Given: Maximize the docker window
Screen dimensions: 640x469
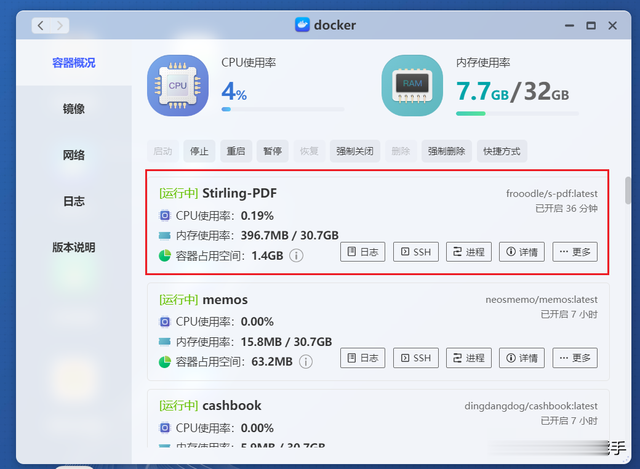Looking at the screenshot, I should 591,26.
